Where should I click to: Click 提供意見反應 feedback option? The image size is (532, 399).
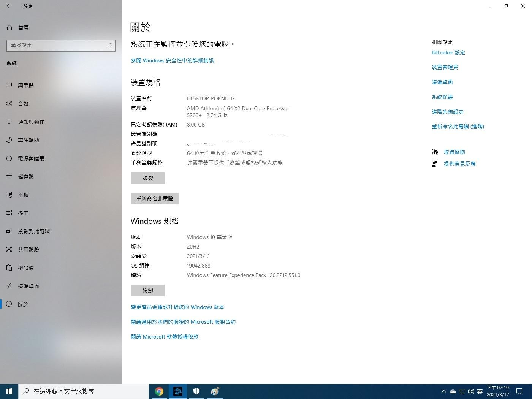(459, 164)
